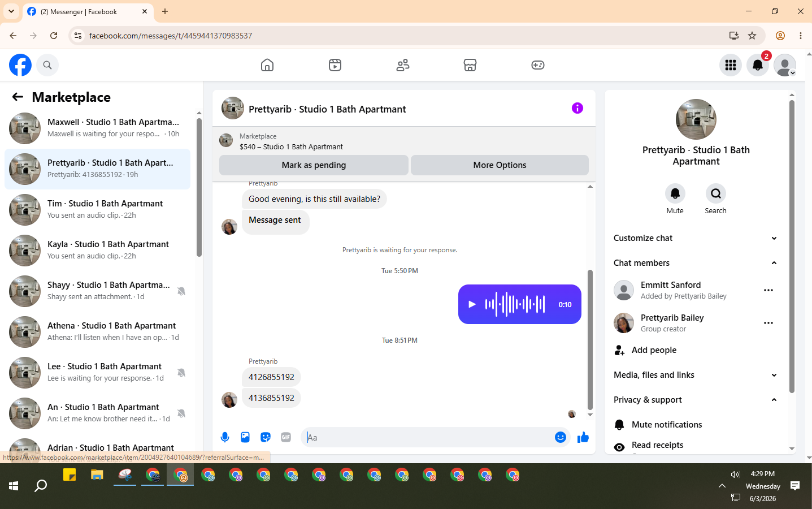The image size is (812, 509).
Task: Open Tim conversation
Action: click(x=98, y=210)
